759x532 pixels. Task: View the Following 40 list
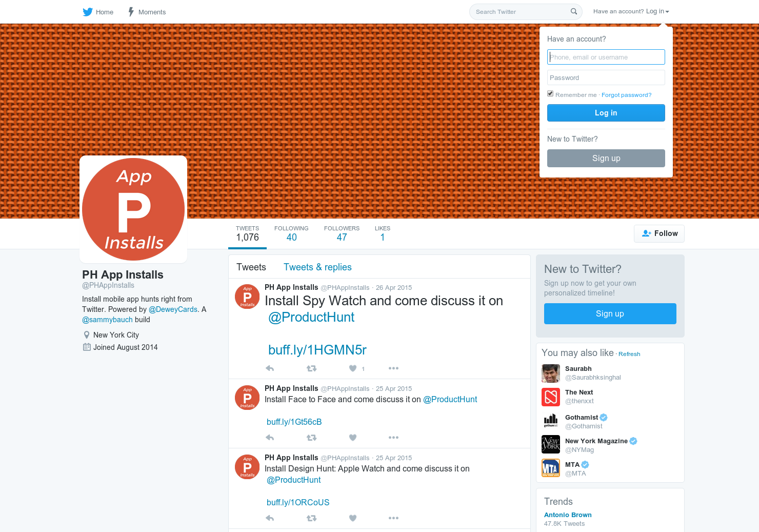291,233
